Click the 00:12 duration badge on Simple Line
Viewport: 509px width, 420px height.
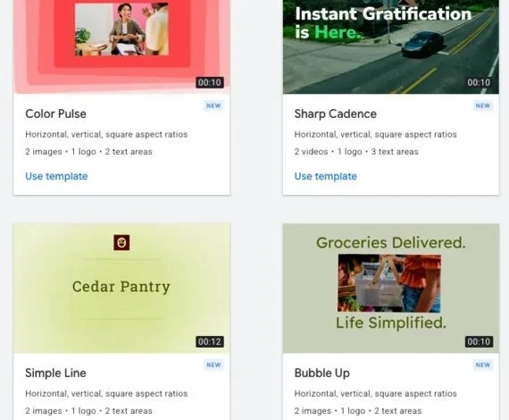210,341
